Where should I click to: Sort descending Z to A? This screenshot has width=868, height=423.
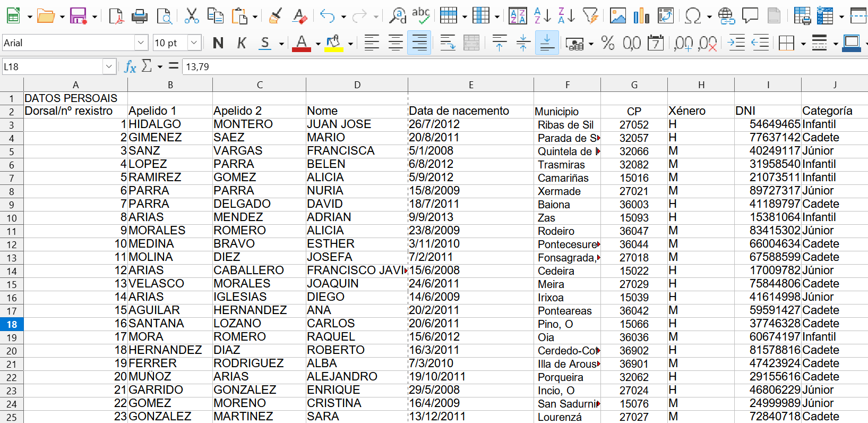point(566,16)
